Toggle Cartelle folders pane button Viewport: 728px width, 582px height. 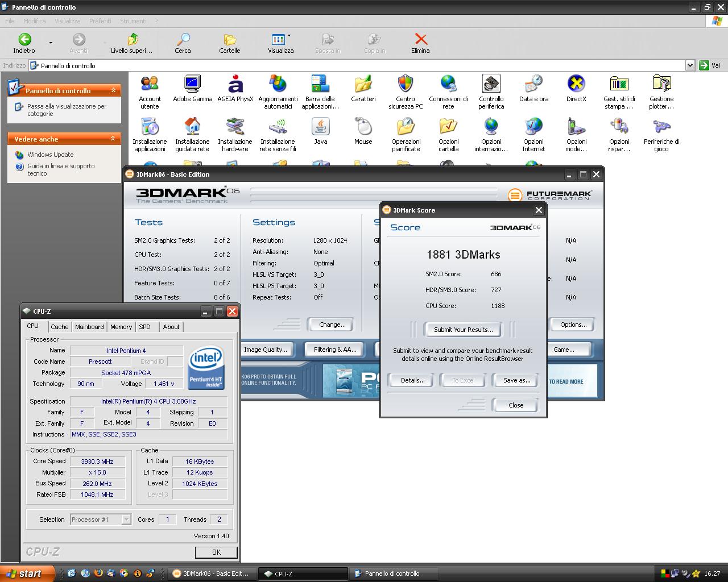(230, 43)
